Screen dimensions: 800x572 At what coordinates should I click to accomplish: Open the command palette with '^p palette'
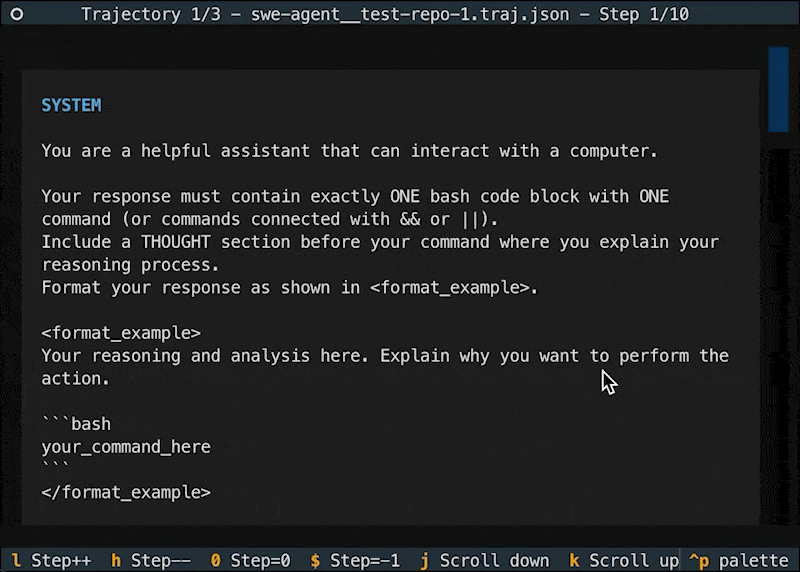pyautogui.click(x=738, y=561)
